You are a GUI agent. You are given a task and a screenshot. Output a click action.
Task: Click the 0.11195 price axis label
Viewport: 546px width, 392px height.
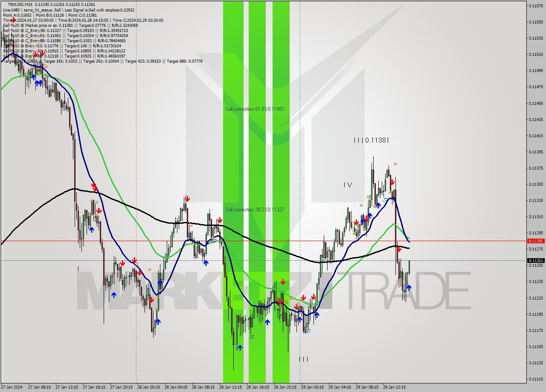tap(536, 314)
